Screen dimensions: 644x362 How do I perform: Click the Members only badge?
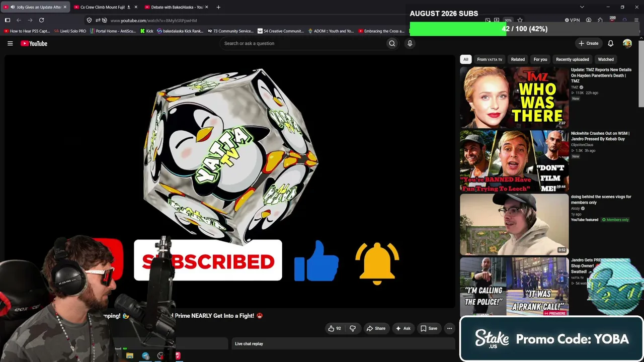pos(615,220)
